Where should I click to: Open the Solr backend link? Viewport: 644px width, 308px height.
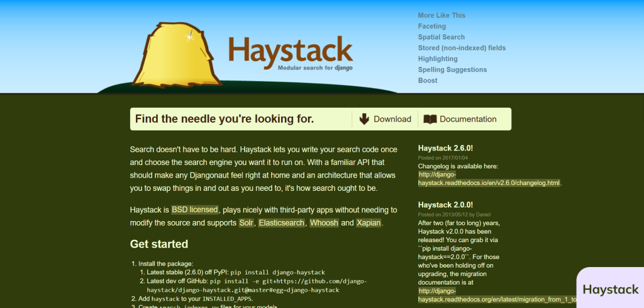[x=247, y=223]
